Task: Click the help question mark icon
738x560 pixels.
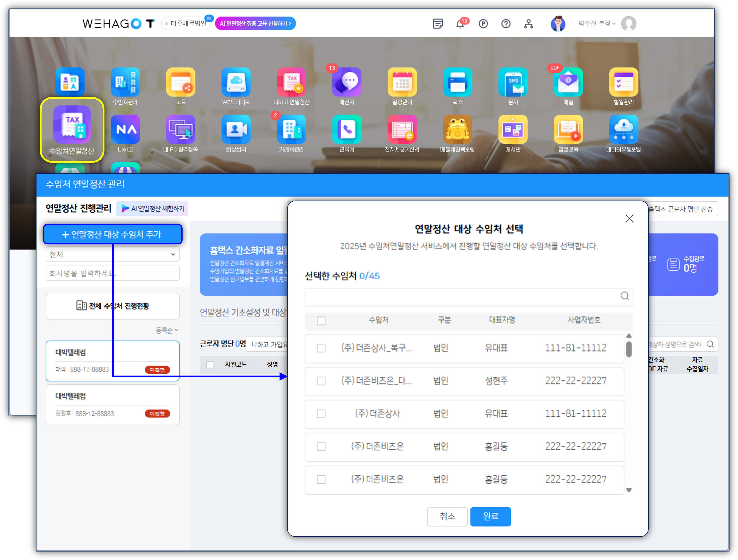Action: (x=506, y=24)
